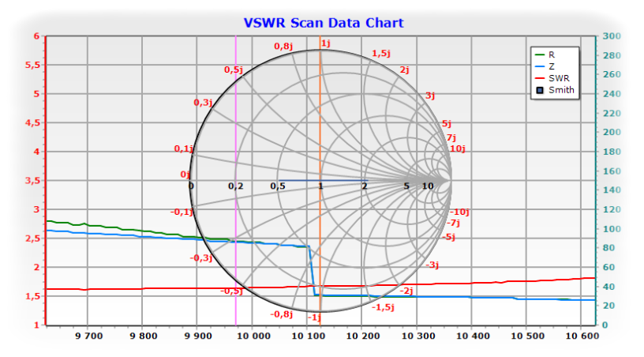Screen dimensions: 644x357
Task: Click the SWR axis value 5,5
Action: tap(33, 65)
